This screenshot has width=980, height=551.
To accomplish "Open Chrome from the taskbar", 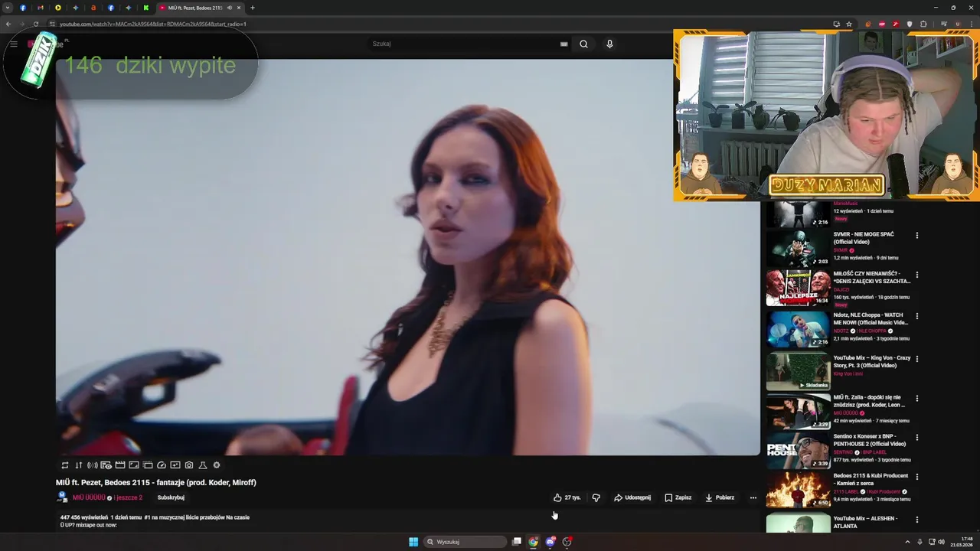I will coord(533,542).
